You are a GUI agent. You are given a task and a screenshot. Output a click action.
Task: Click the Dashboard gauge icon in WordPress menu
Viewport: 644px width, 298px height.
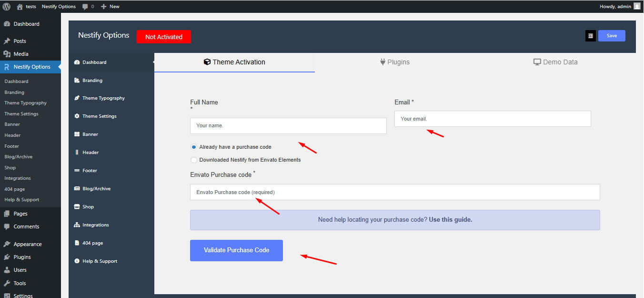7,24
